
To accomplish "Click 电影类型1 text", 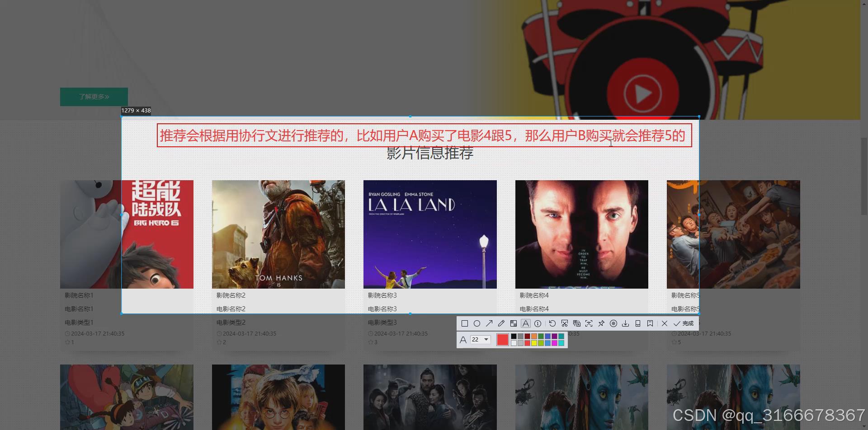I will 79,322.
